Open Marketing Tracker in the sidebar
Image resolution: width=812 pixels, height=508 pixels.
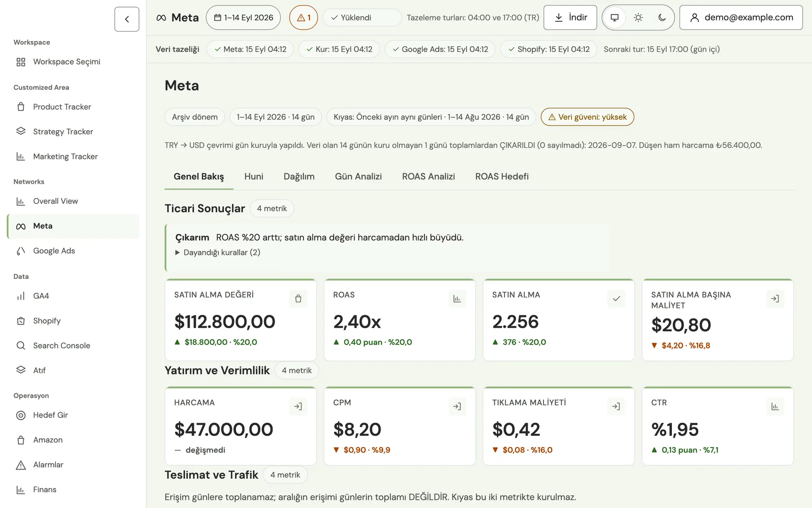pos(73,156)
